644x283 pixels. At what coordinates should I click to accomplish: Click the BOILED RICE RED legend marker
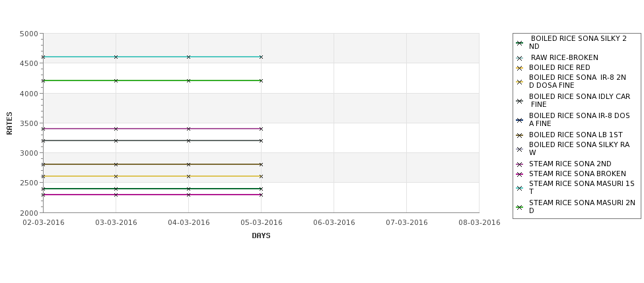(520, 68)
